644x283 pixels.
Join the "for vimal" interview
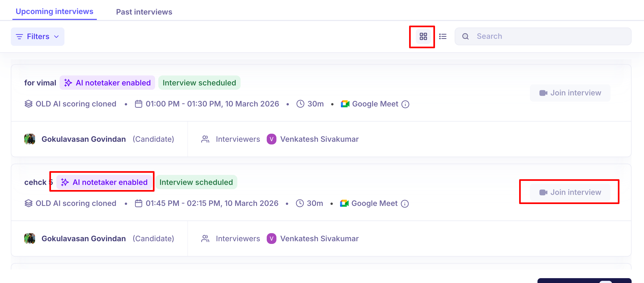click(570, 93)
